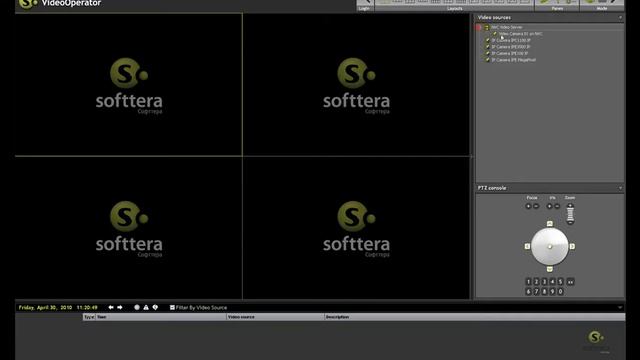The width and height of the screenshot is (640, 360).
Task: Open the Layouts toolbar group label
Action: tap(455, 9)
